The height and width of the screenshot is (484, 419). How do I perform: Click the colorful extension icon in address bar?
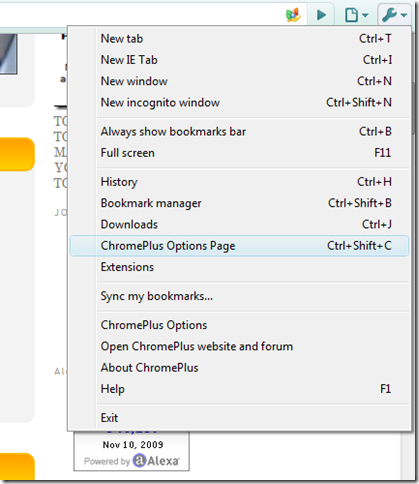pyautogui.click(x=293, y=15)
